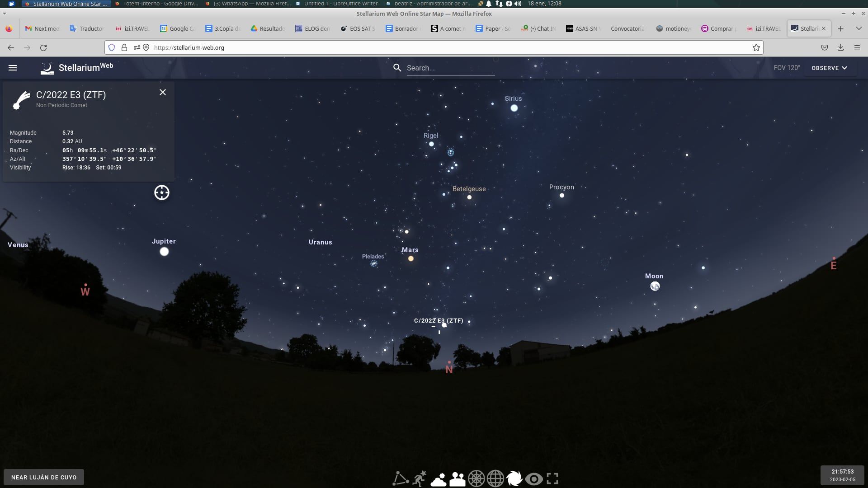Viewport: 868px width, 488px height.
Task: Enable constellation art overlay
Action: (419, 479)
